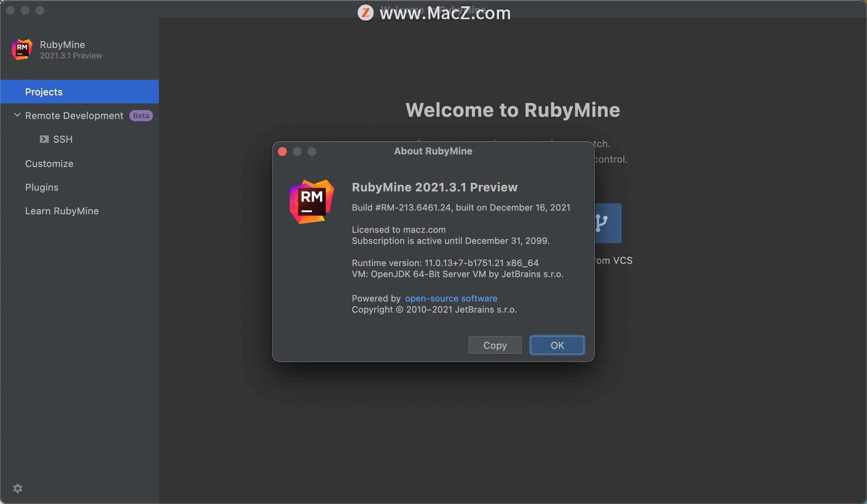Viewport: 867px width, 504px height.
Task: Click the RubyMine name in the sidebar header
Action: coord(62,44)
